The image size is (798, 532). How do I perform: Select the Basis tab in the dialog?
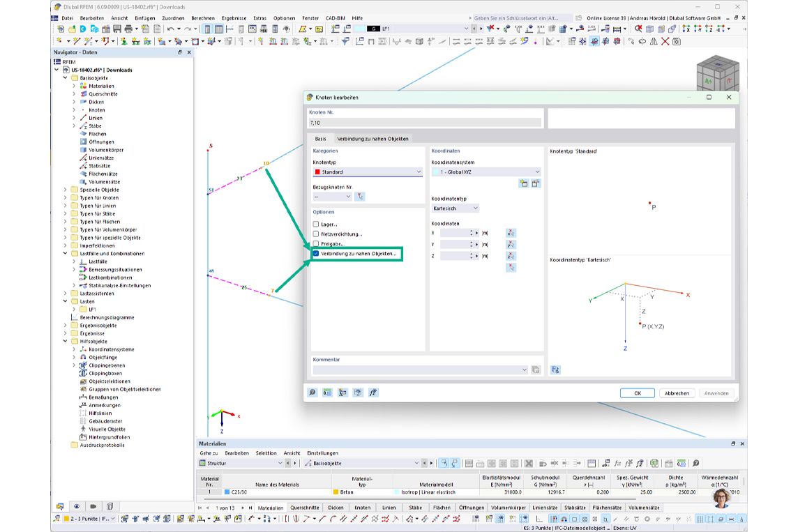320,138
